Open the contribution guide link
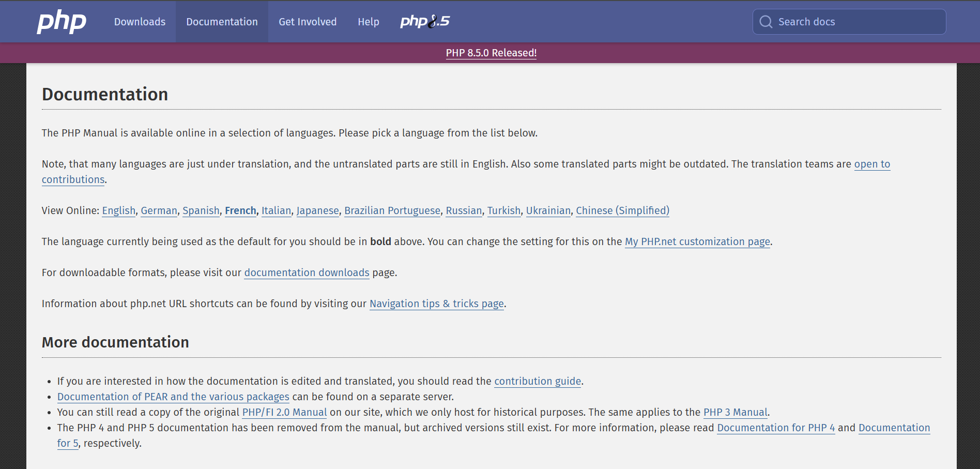980x469 pixels. 538,381
